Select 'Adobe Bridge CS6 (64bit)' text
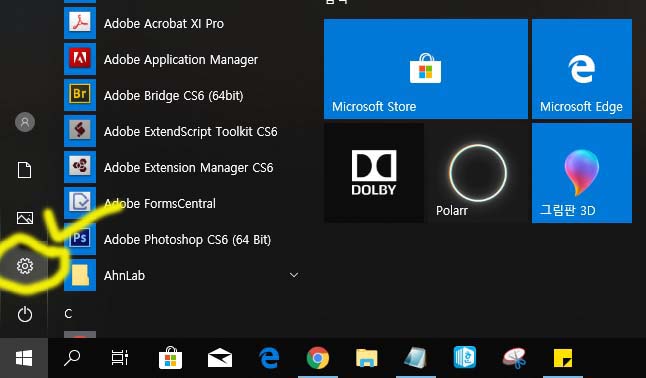The width and height of the screenshot is (646, 378). pyautogui.click(x=173, y=96)
